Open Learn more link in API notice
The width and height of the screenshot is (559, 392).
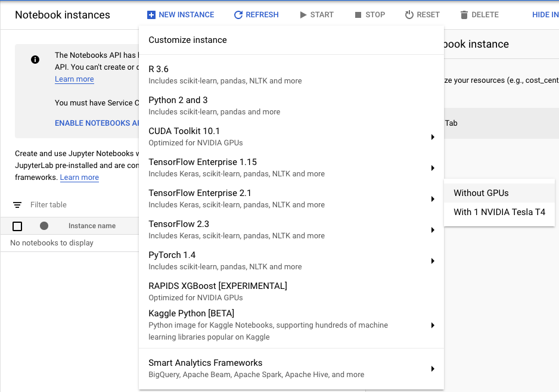click(x=74, y=79)
